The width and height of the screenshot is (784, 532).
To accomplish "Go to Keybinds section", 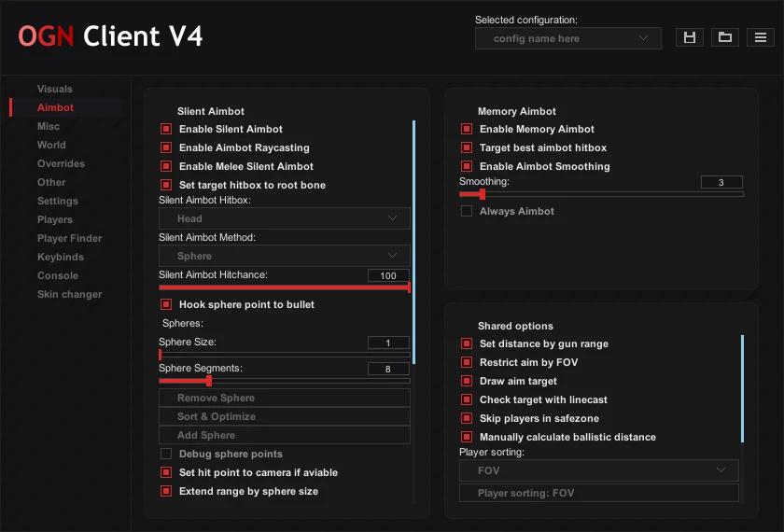I will (61, 257).
